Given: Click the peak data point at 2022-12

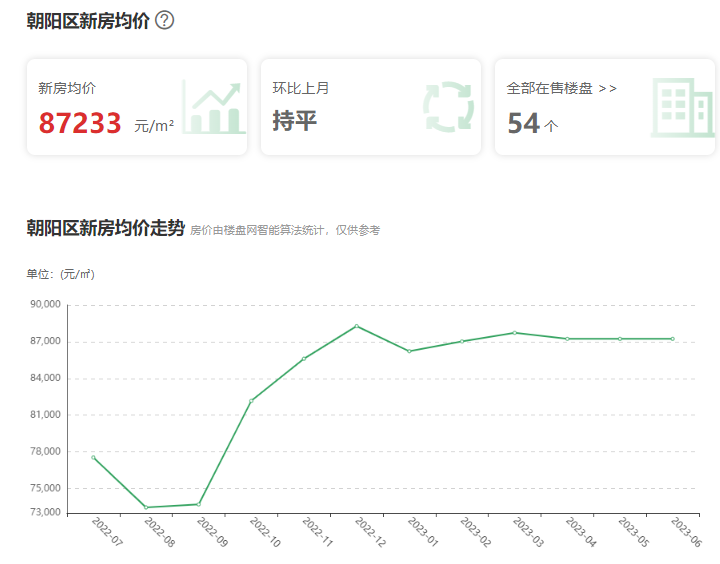Looking at the screenshot, I should click(356, 326).
